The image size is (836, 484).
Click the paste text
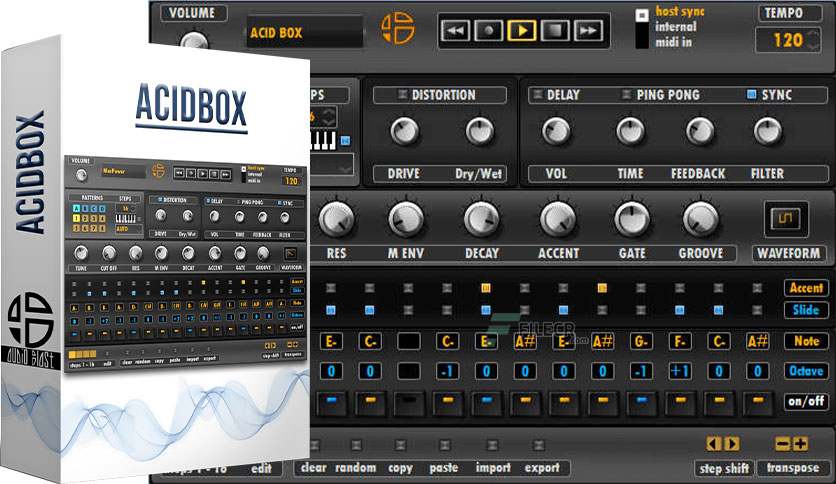(x=444, y=468)
